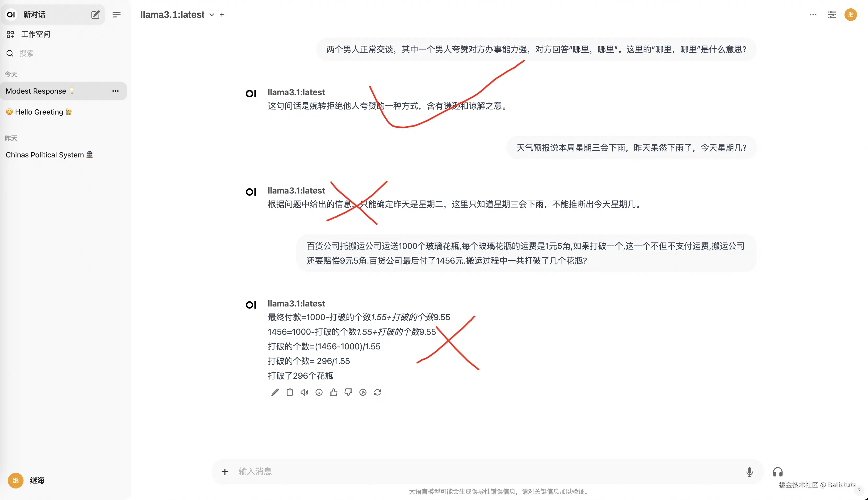This screenshot has width=868, height=500.
Task: Click the continue response play icon
Action: coord(363,392)
